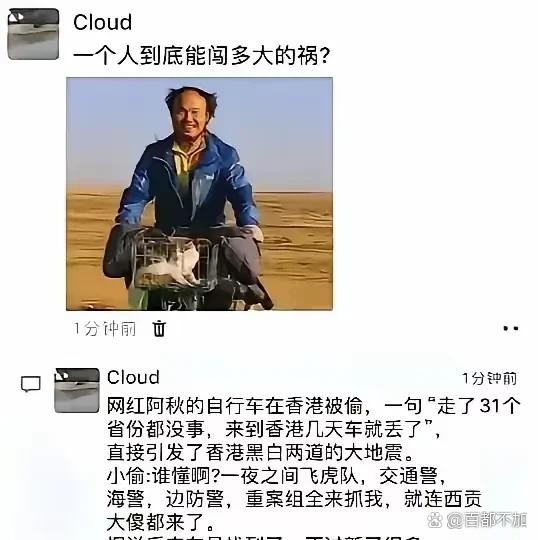Click the paw logo in the watermark
538x540 pixels.
435,520
